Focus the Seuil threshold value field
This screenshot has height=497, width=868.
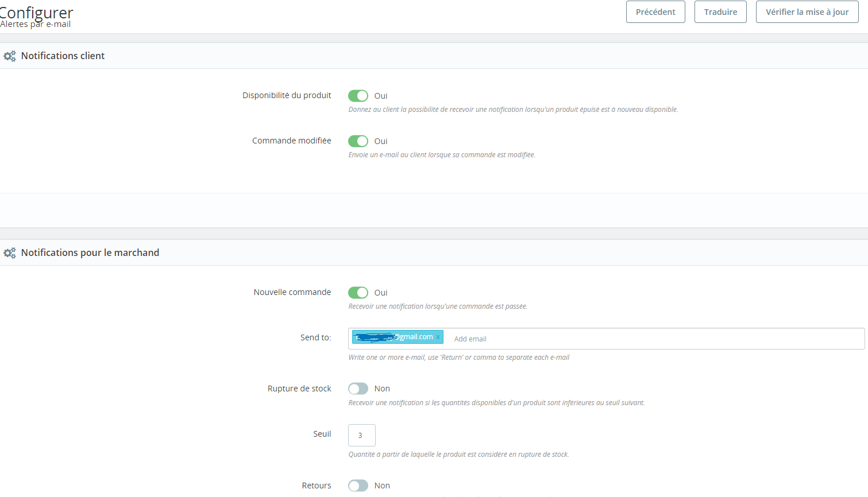(x=361, y=435)
